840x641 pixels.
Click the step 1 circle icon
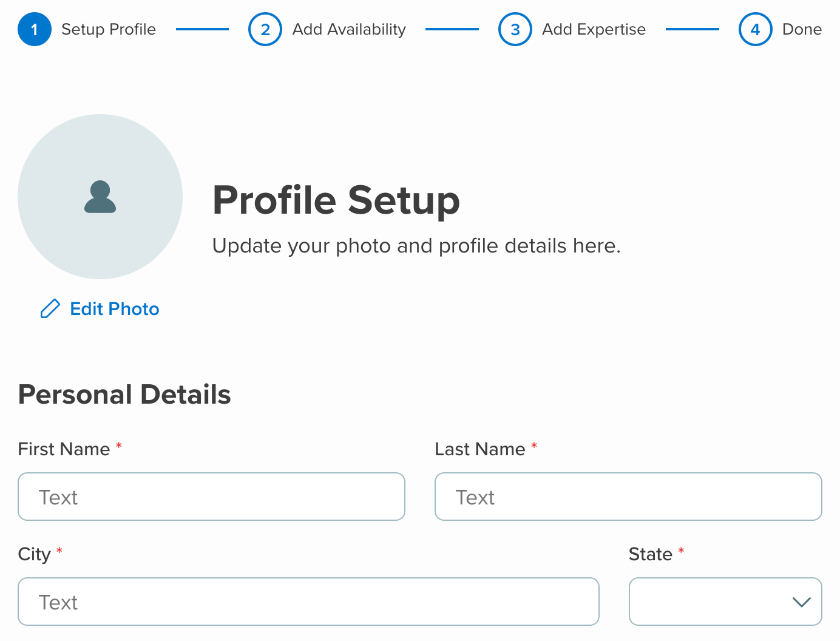pos(35,29)
